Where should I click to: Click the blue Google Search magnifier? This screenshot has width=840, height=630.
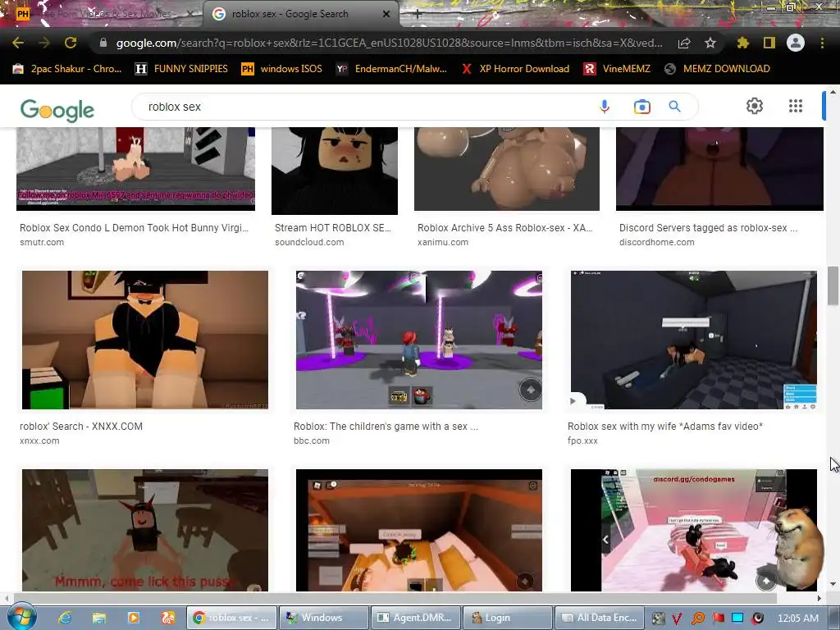pyautogui.click(x=674, y=107)
